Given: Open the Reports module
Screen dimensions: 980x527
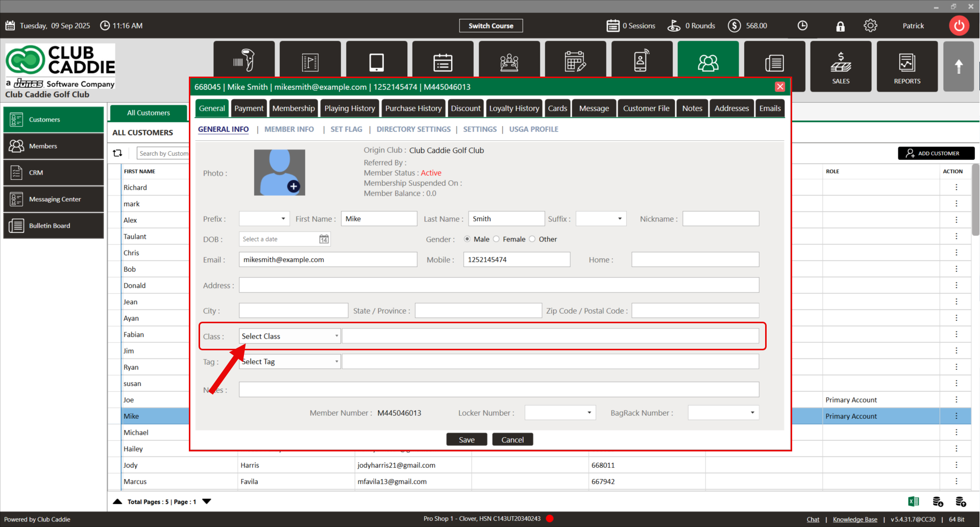Looking at the screenshot, I should pyautogui.click(x=907, y=67).
